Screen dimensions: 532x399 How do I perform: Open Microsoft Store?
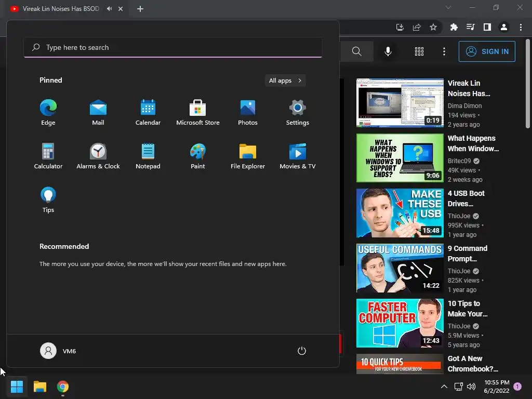click(198, 113)
